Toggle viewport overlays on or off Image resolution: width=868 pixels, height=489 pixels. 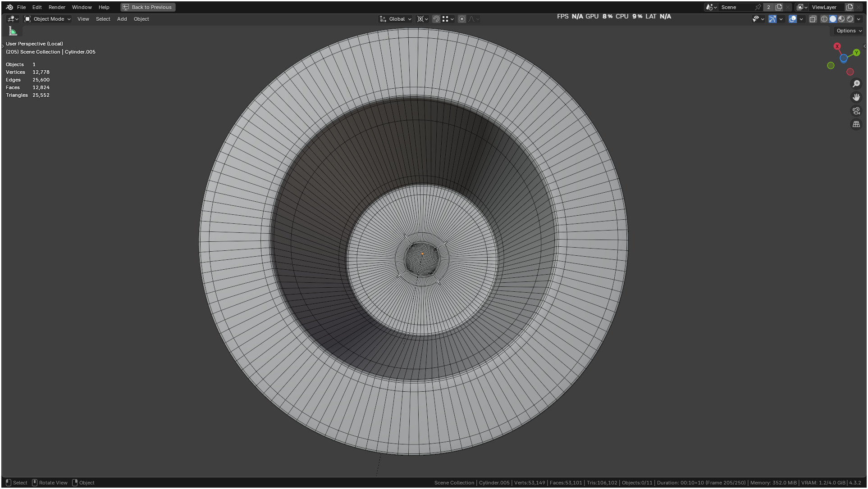(x=793, y=19)
